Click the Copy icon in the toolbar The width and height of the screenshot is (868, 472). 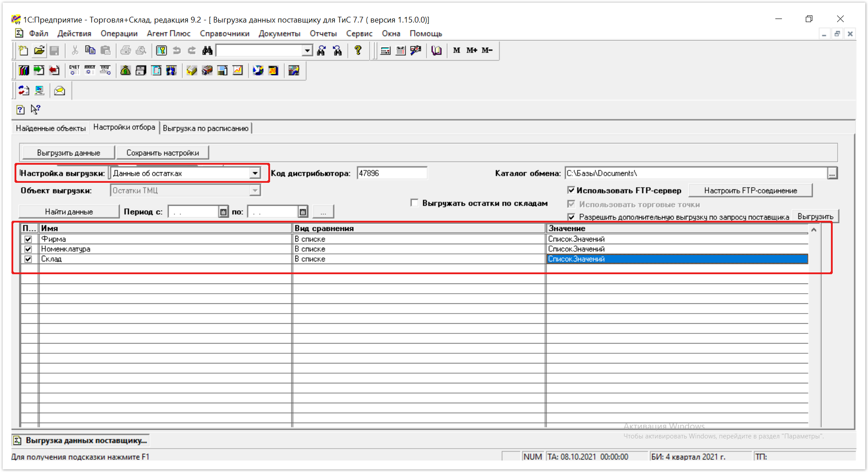coord(90,50)
